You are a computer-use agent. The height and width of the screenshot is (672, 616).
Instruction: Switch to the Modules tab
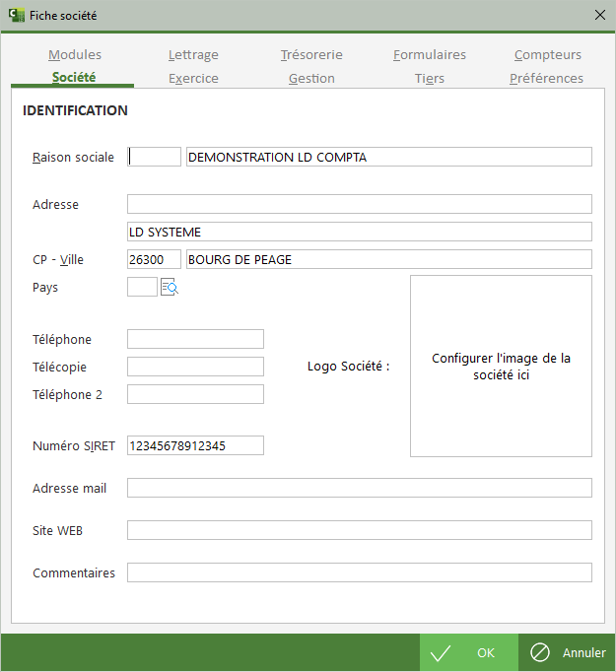point(75,55)
